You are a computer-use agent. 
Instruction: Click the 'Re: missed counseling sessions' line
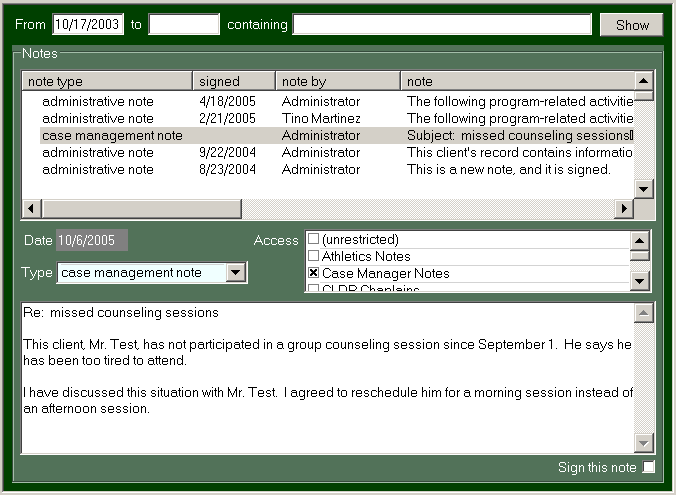[121, 312]
